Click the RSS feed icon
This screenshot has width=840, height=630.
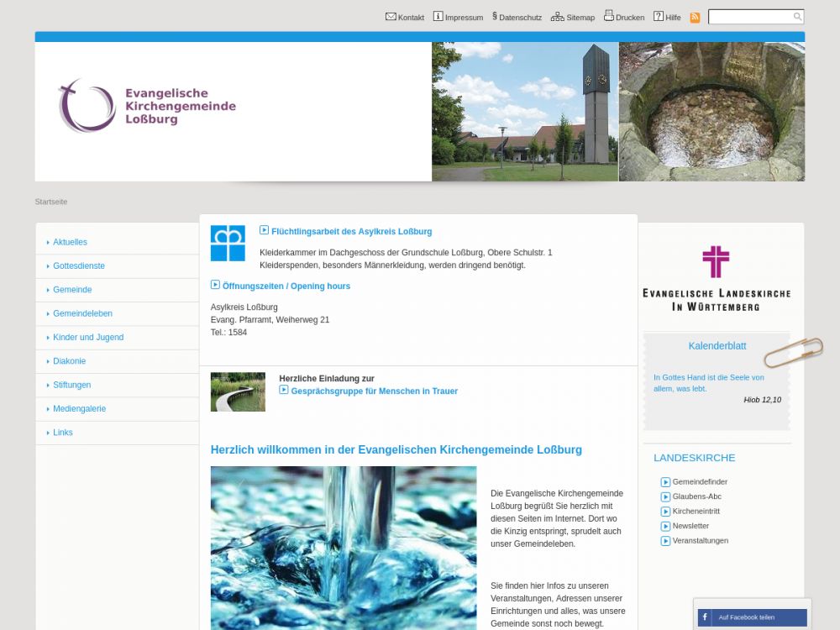pyautogui.click(x=695, y=17)
